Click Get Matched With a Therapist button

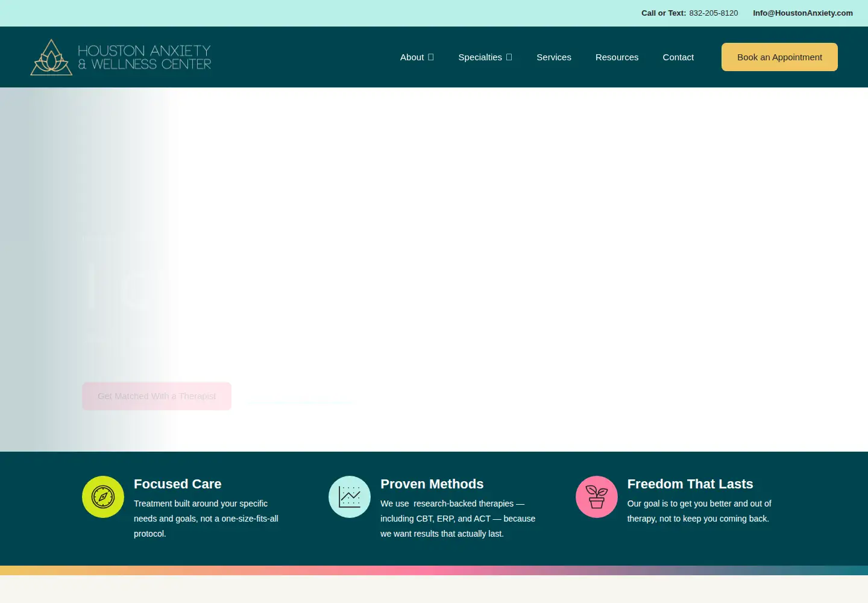pyautogui.click(x=157, y=396)
